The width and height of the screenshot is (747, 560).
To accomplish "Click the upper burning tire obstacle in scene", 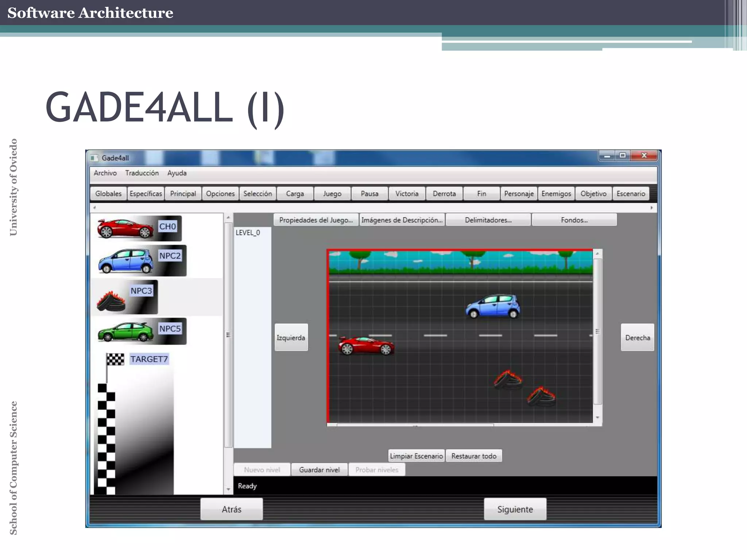I will click(508, 380).
